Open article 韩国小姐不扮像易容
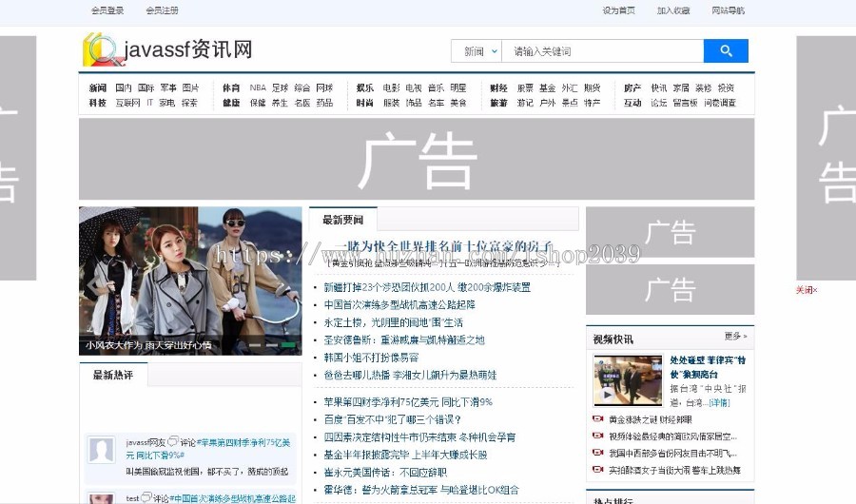This screenshot has height=504, width=856. coord(371,358)
